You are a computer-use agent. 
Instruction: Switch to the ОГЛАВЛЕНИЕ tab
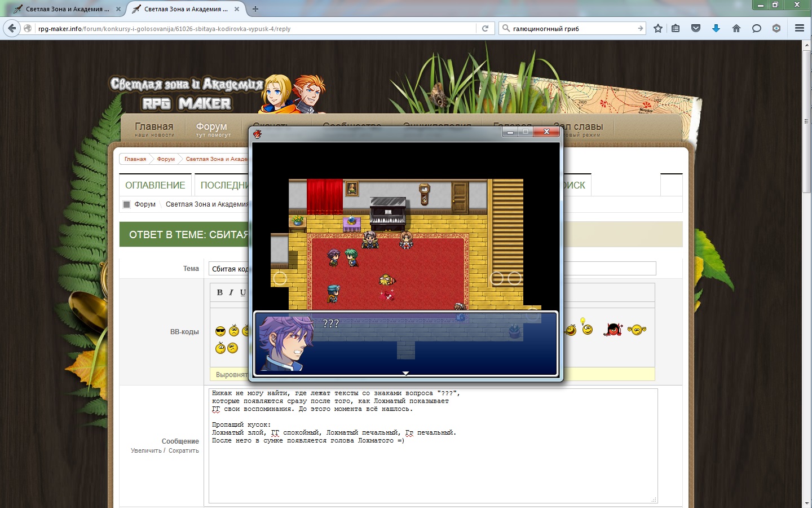[x=155, y=185]
